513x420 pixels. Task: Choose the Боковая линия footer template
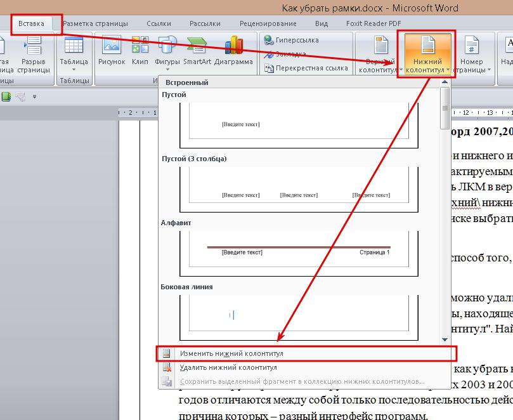click(x=299, y=317)
